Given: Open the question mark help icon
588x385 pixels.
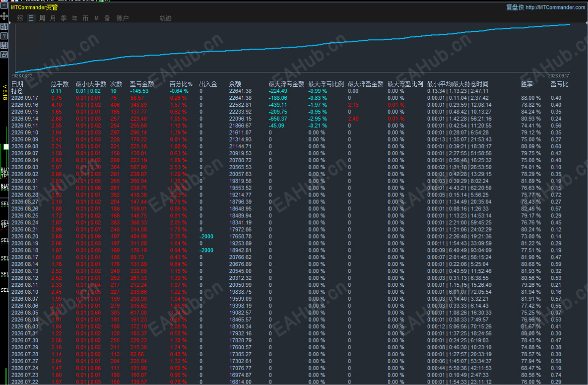Looking at the screenshot, I should (x=4, y=36).
